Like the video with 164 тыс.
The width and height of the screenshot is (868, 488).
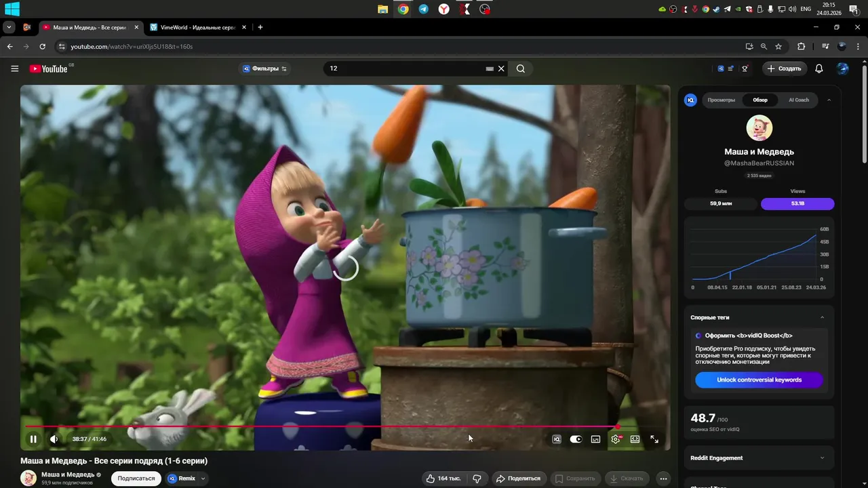[x=443, y=479]
